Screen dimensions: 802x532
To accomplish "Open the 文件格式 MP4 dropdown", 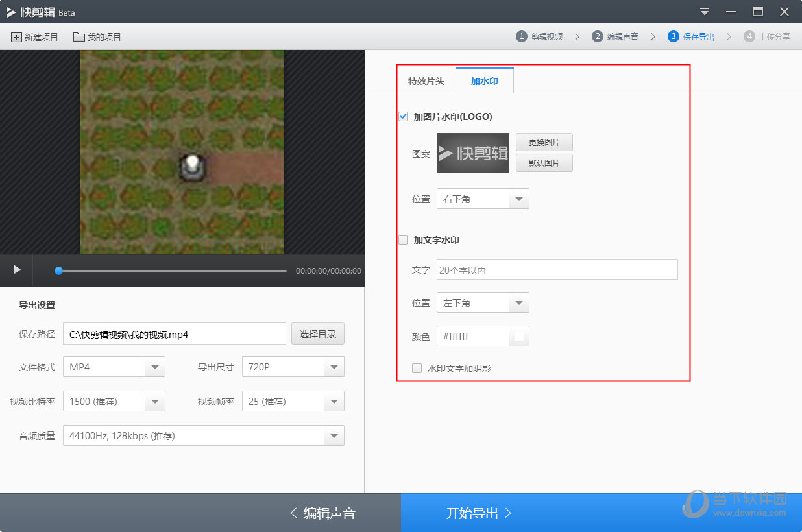I will pos(154,367).
